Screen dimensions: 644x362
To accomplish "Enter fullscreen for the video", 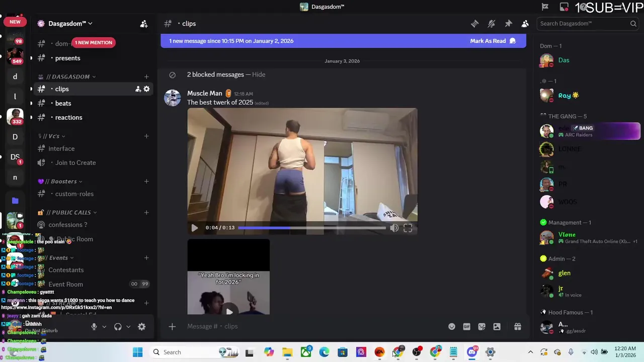I will pos(408,228).
